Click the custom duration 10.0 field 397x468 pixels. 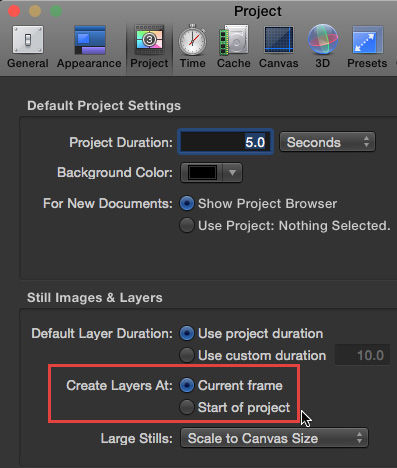click(362, 355)
